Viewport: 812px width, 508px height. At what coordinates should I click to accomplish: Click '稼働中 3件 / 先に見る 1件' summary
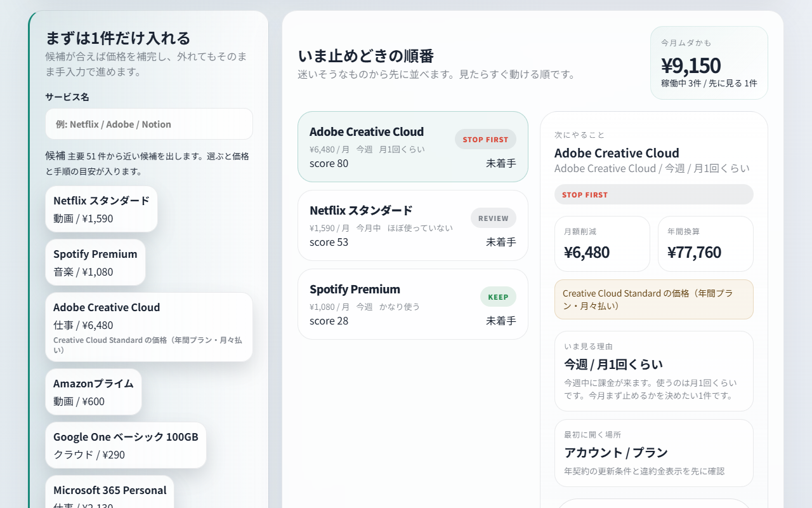pyautogui.click(x=709, y=83)
